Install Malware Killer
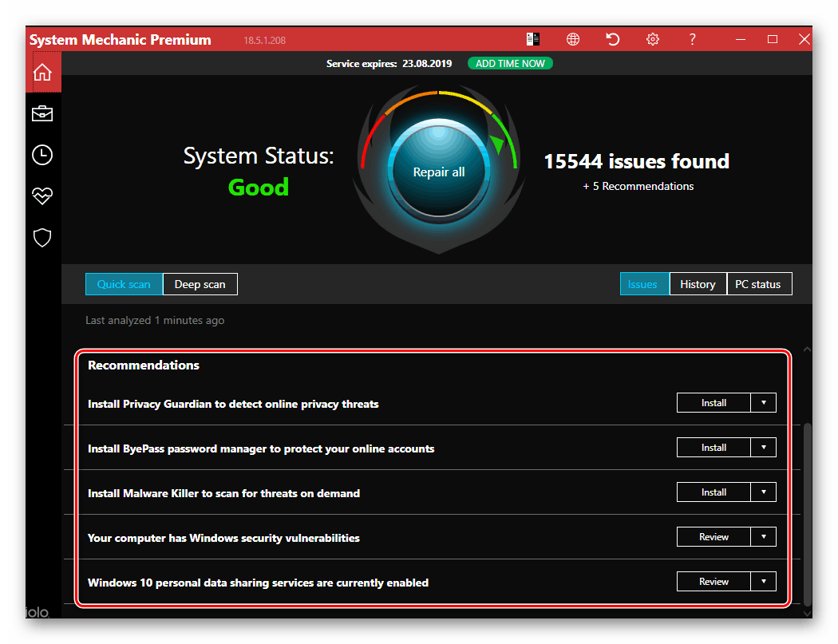This screenshot has height=644, width=838. (x=713, y=492)
